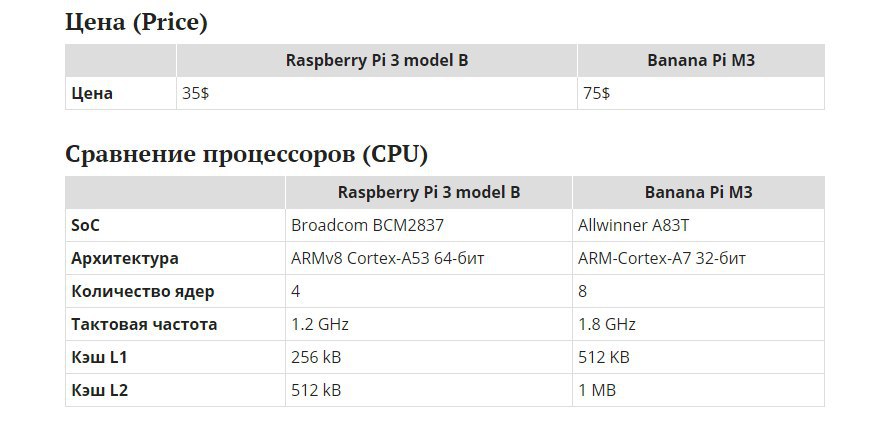The height and width of the screenshot is (438, 876).
Task: Click Raspberry Pi 3 header in Price table
Action: coord(377,60)
